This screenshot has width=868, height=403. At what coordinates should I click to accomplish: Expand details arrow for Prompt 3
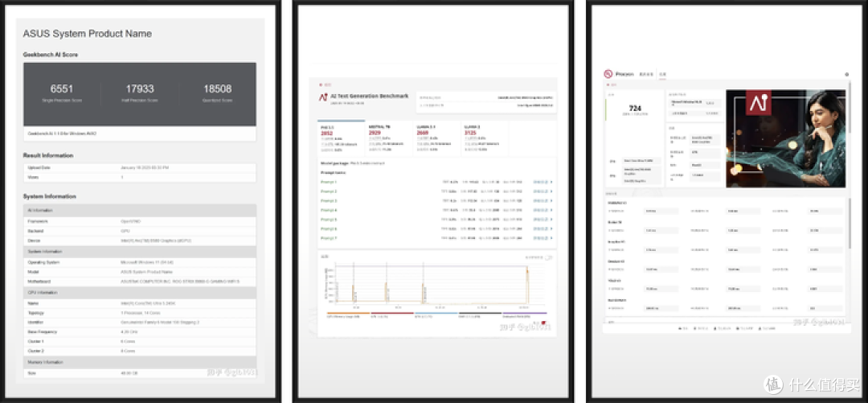[551, 200]
